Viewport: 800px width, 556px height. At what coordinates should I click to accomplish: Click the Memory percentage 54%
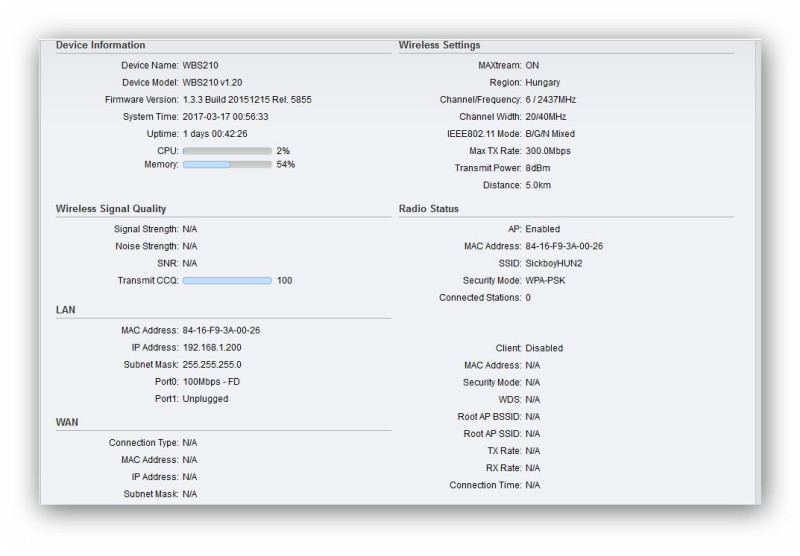(x=286, y=164)
